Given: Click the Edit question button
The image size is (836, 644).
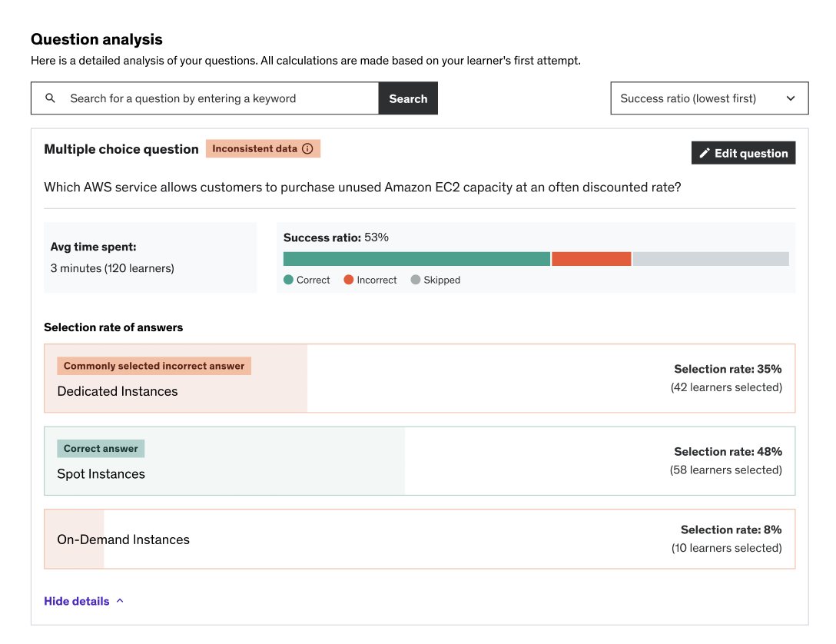Looking at the screenshot, I should click(x=743, y=153).
